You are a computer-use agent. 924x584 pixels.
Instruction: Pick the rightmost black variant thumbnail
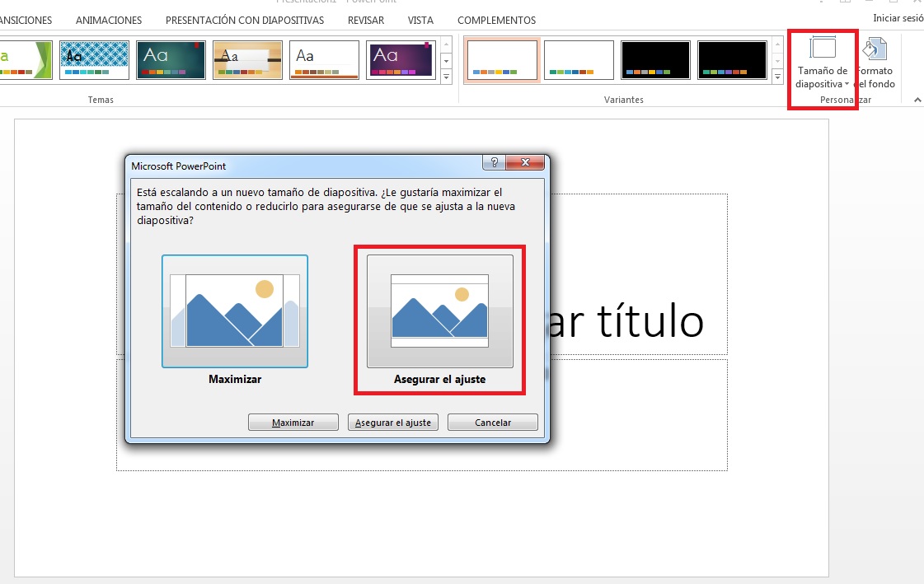click(732, 60)
